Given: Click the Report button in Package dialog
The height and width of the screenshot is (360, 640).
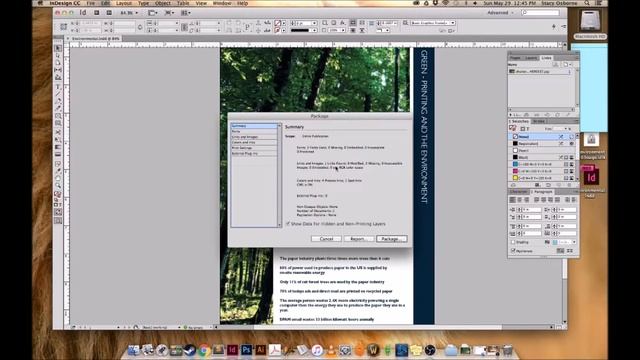Looking at the screenshot, I should click(x=358, y=239).
